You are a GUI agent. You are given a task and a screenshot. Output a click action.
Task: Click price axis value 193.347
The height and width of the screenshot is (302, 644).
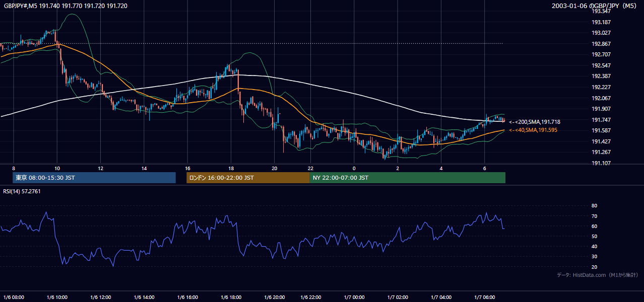tap(601, 11)
